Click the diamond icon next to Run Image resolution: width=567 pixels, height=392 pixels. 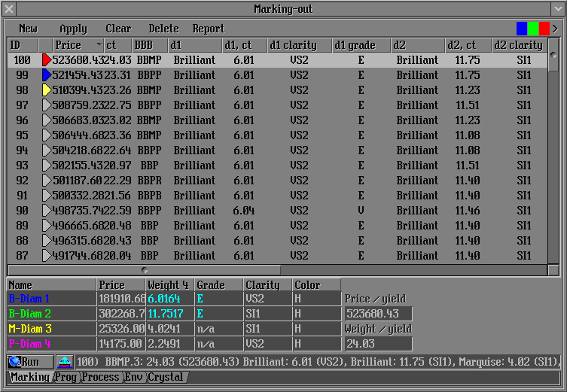click(x=65, y=362)
